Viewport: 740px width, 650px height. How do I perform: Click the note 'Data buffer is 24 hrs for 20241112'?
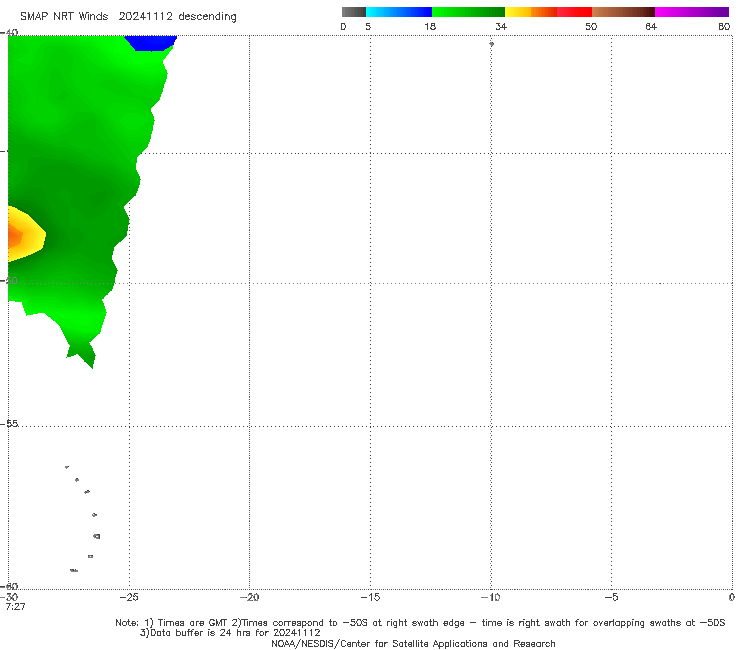(x=230, y=633)
